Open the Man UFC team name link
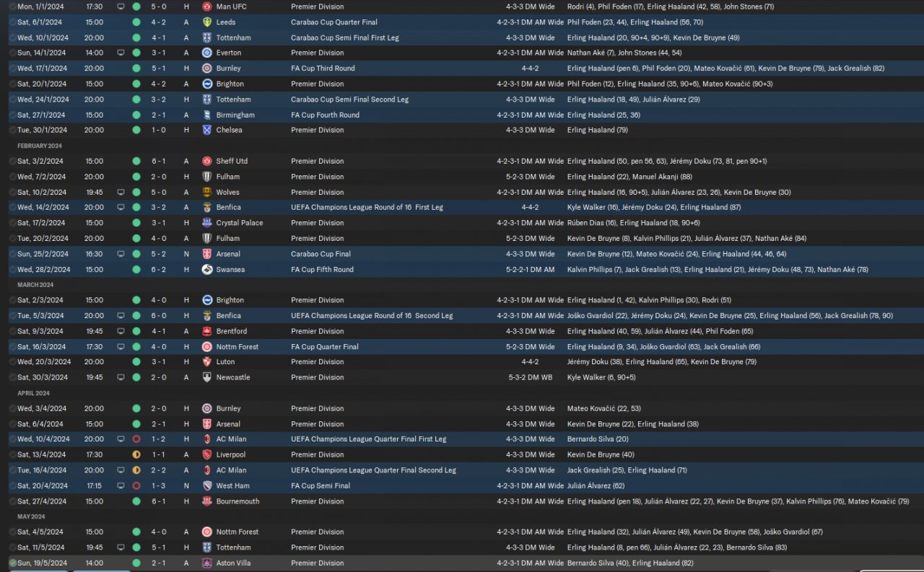The width and height of the screenshot is (924, 572). click(231, 6)
